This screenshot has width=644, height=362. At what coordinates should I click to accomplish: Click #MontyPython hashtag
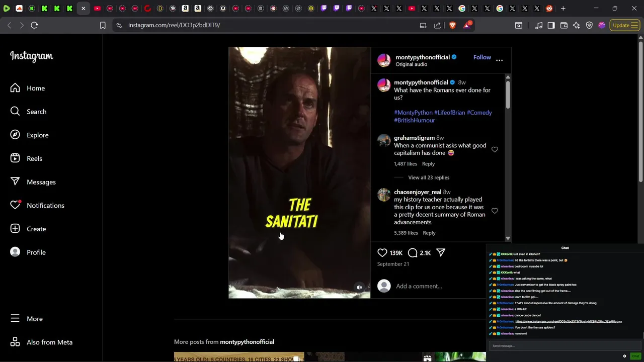point(413,113)
